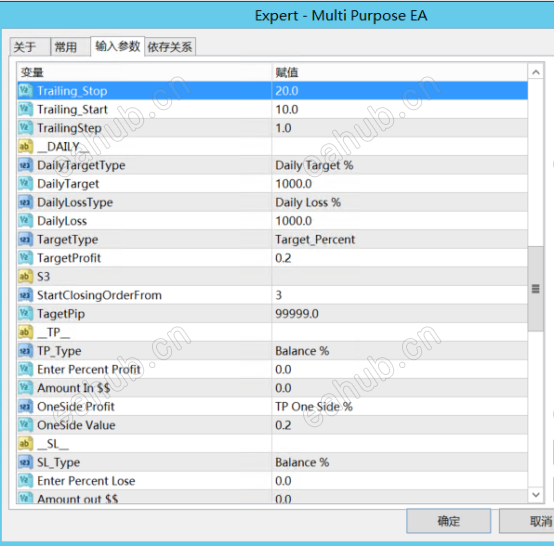
Task: Click the icon beside Enter Percent Lose
Action: 25,481
